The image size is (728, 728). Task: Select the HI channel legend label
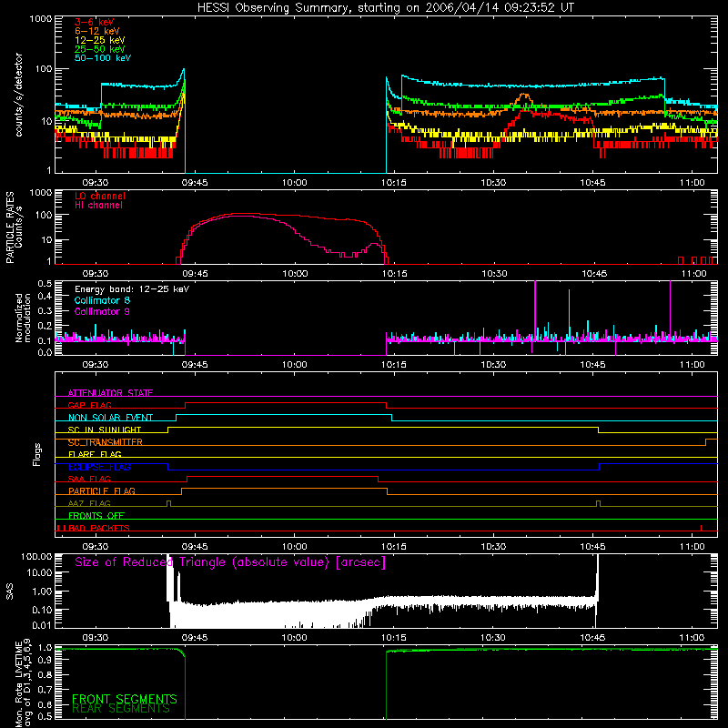point(98,206)
